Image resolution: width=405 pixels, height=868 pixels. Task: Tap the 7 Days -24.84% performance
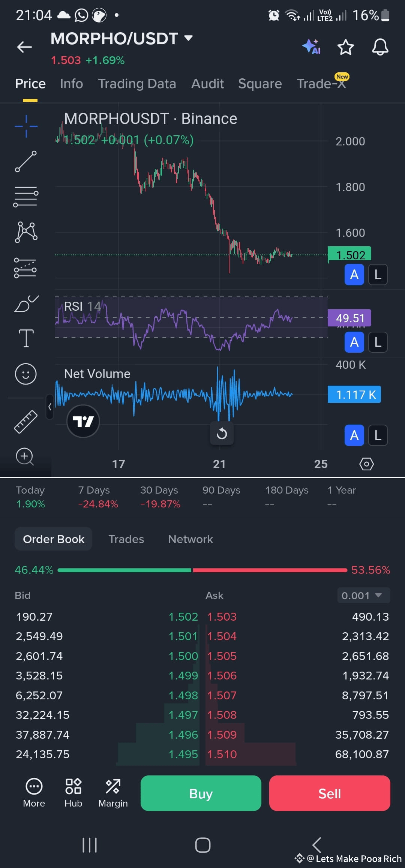pyautogui.click(x=98, y=497)
